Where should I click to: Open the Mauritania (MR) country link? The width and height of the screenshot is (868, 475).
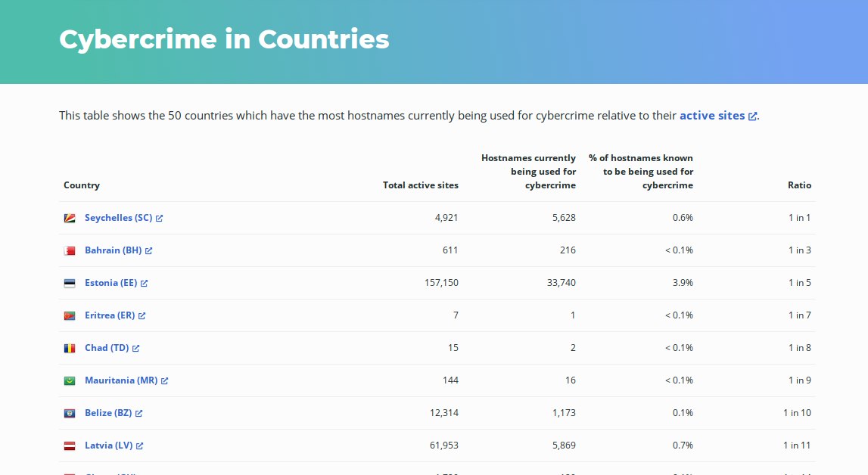coord(121,380)
